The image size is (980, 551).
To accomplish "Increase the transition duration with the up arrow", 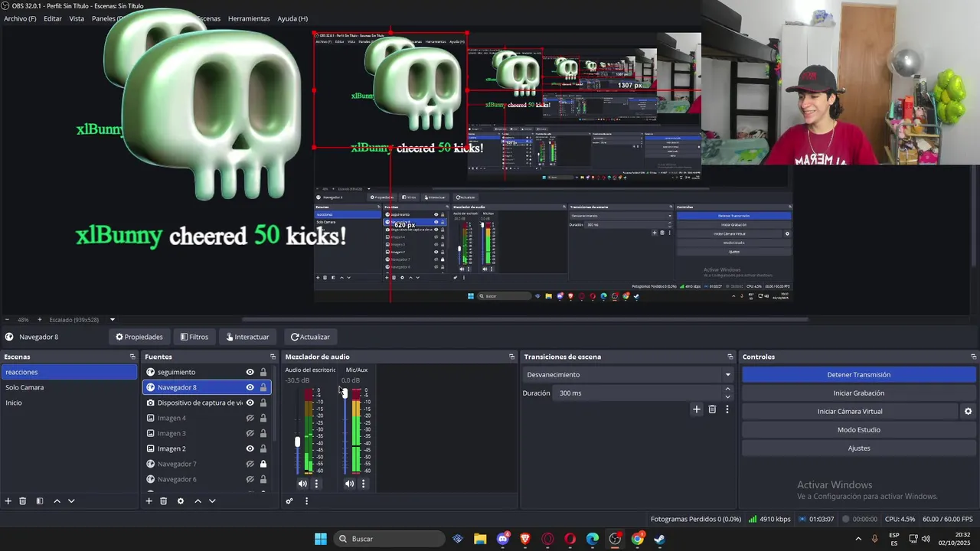I will pyautogui.click(x=727, y=389).
